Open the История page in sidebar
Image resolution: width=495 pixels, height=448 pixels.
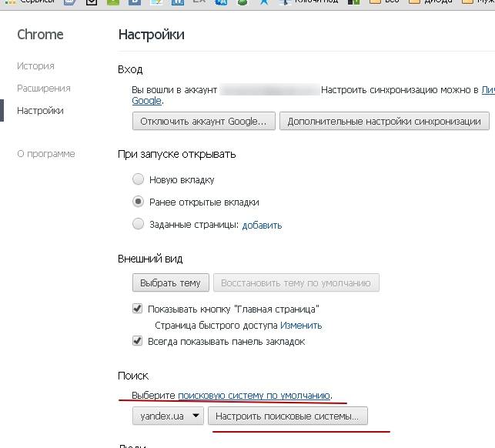coord(35,66)
